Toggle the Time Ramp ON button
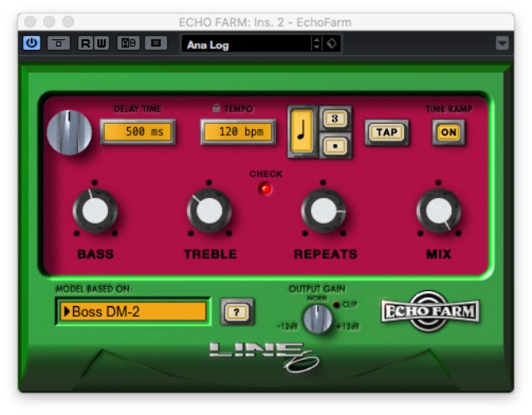The width and height of the screenshot is (532, 415). click(x=448, y=132)
